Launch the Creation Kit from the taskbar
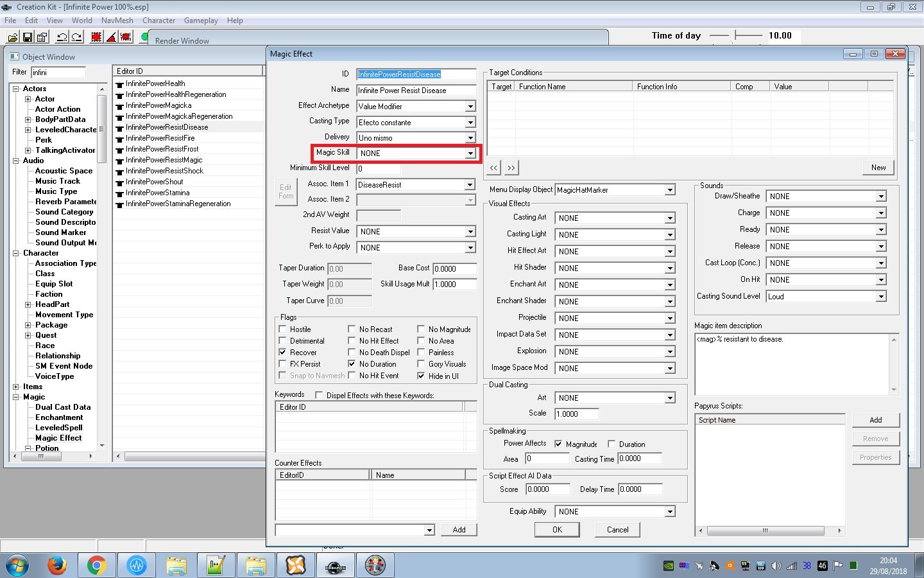This screenshot has height=578, width=924. pyautogui.click(x=335, y=565)
